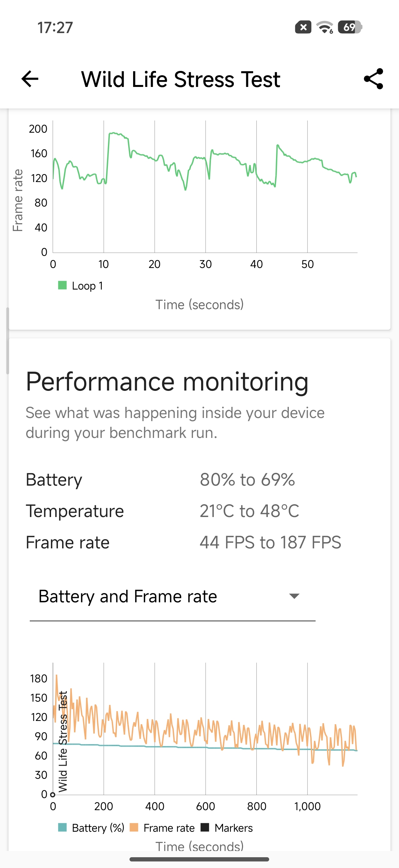Toggle Markers series in legend
The width and height of the screenshot is (399, 868).
click(x=227, y=828)
